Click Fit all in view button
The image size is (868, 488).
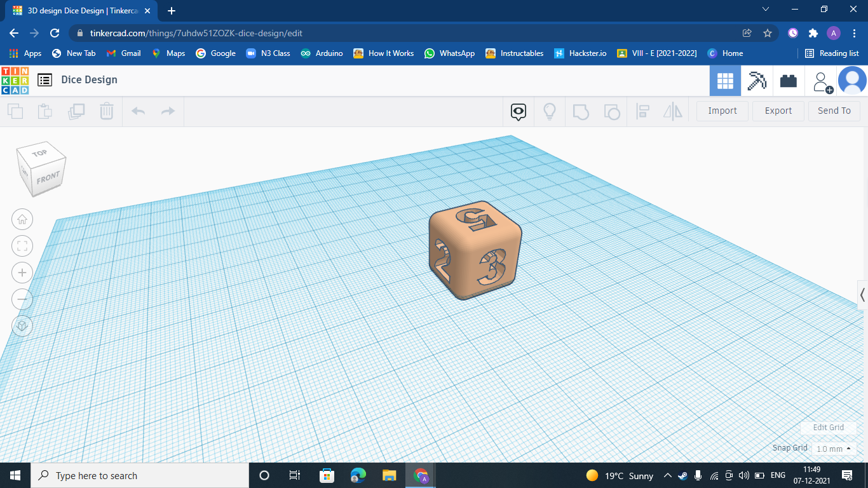point(22,246)
